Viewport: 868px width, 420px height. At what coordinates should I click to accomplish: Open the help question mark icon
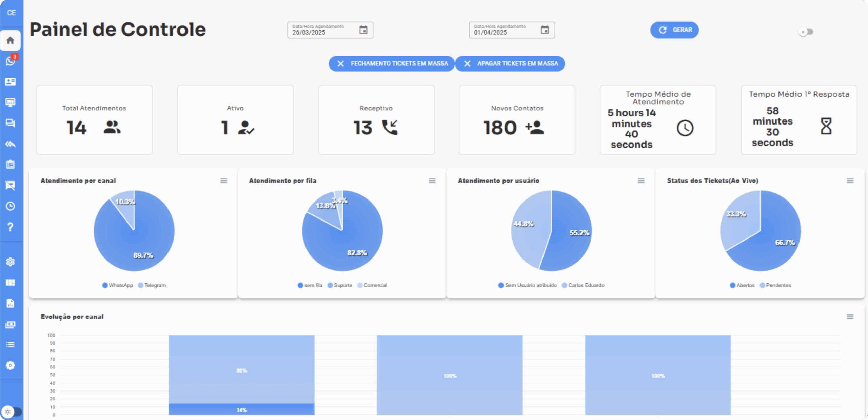point(11,227)
